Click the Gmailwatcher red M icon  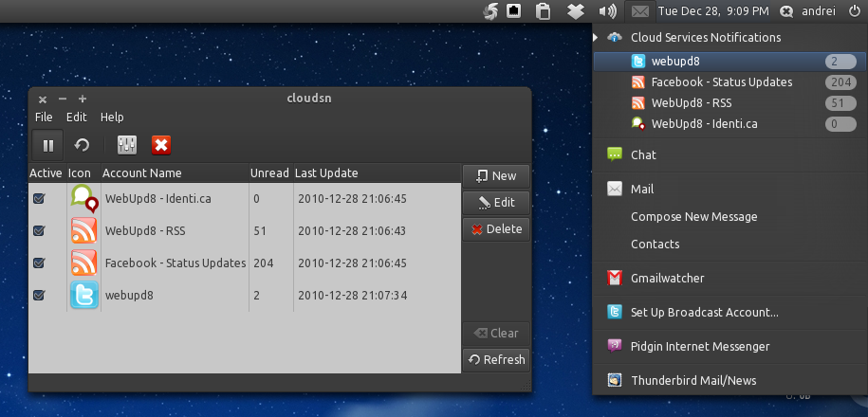(615, 279)
